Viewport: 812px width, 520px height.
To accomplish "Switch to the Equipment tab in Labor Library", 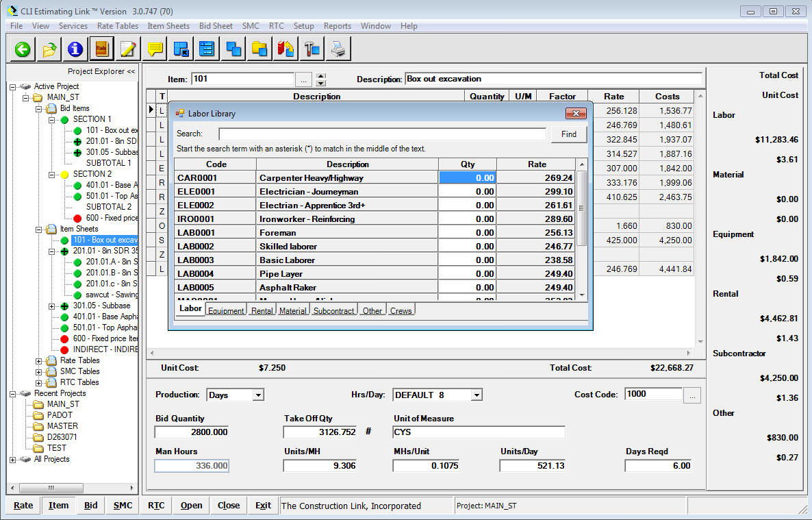I will [226, 311].
